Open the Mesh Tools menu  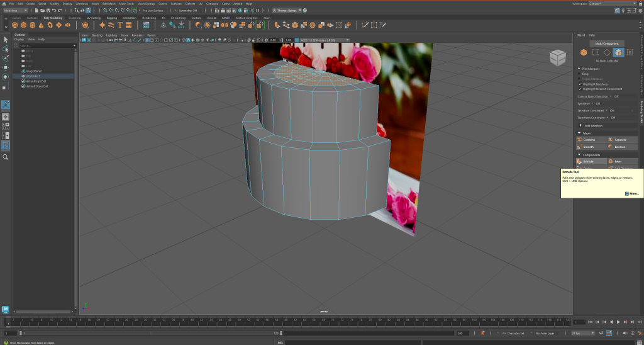click(126, 4)
